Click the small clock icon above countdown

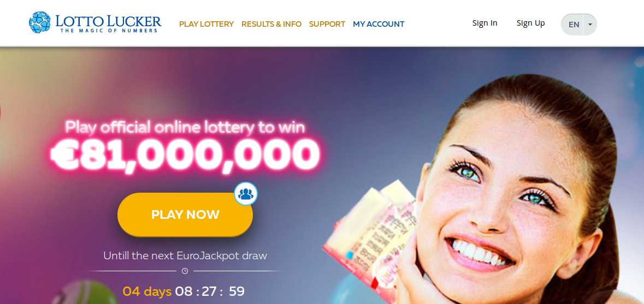185,271
